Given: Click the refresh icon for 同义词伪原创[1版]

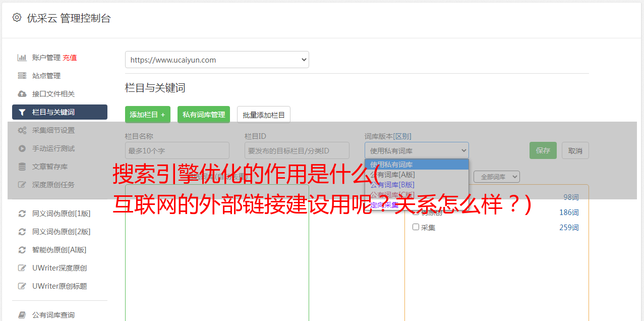Looking at the screenshot, I should pyautogui.click(x=22, y=213).
